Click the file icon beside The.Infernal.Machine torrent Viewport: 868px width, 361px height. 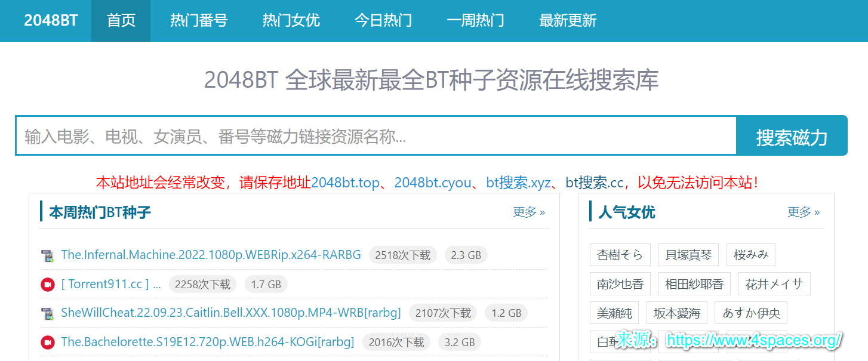point(48,255)
